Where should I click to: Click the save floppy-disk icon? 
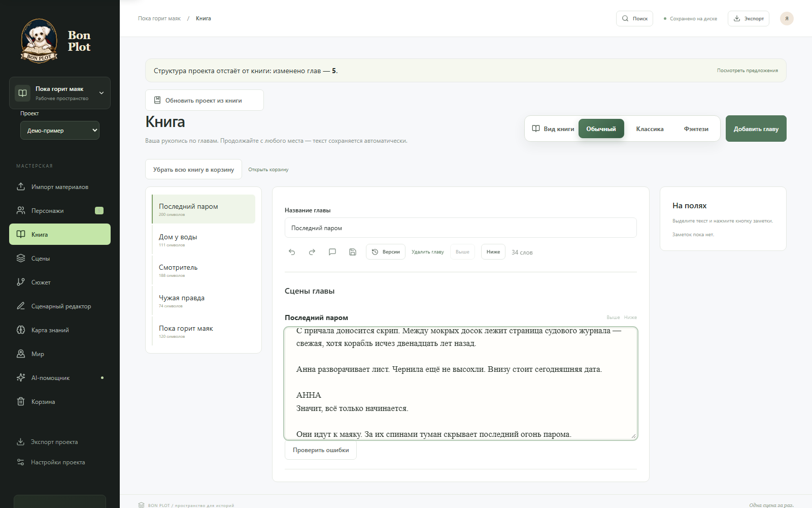point(353,252)
